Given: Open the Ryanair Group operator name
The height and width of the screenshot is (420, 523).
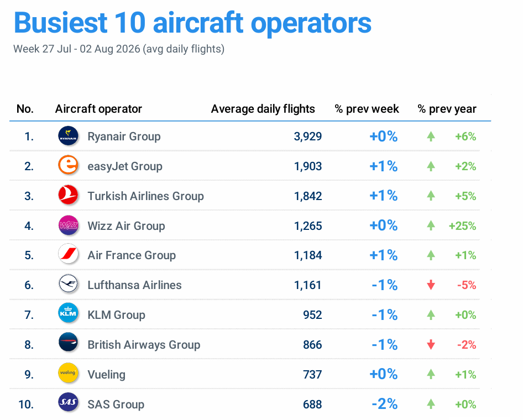Looking at the screenshot, I should pos(124,136).
